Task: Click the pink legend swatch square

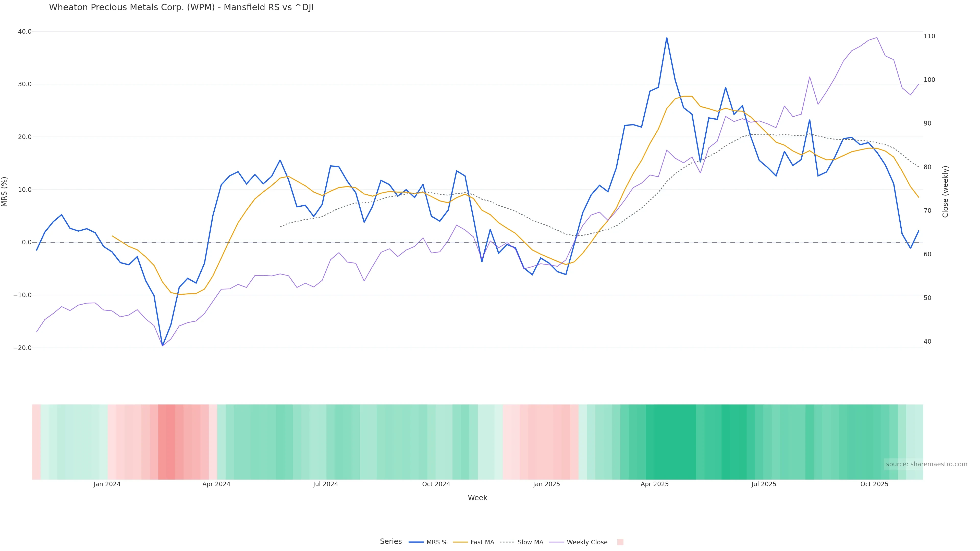Action: [620, 542]
